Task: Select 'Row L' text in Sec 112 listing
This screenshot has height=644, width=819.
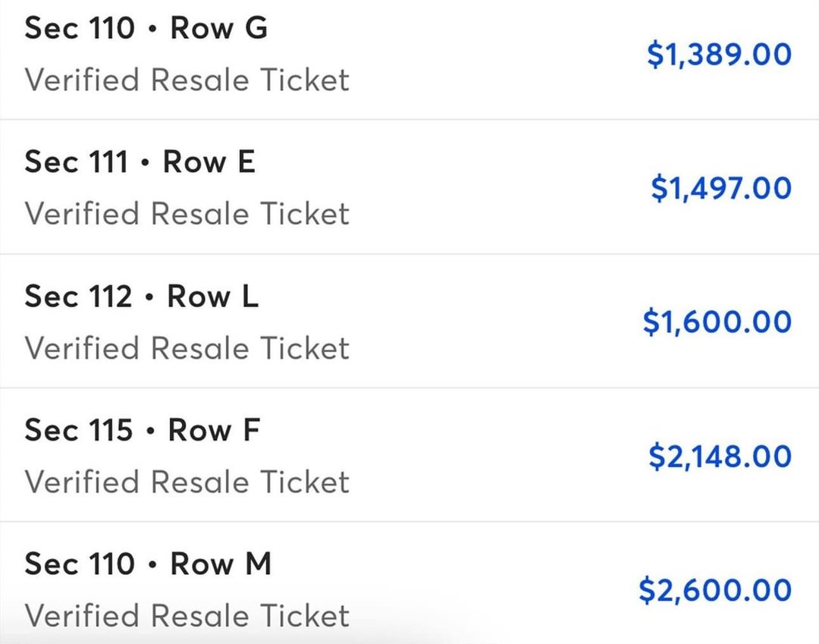Action: pos(213,296)
